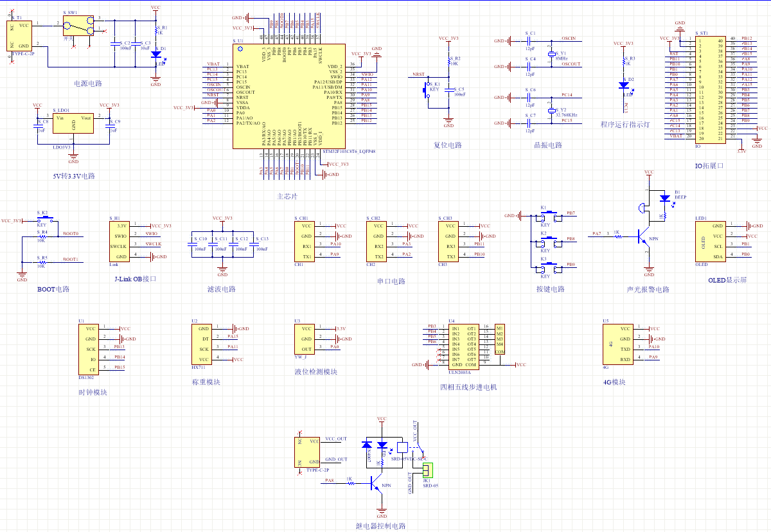771x532 pixels.
Task: Select the HX711 weighing module U2
Action: (x=201, y=344)
